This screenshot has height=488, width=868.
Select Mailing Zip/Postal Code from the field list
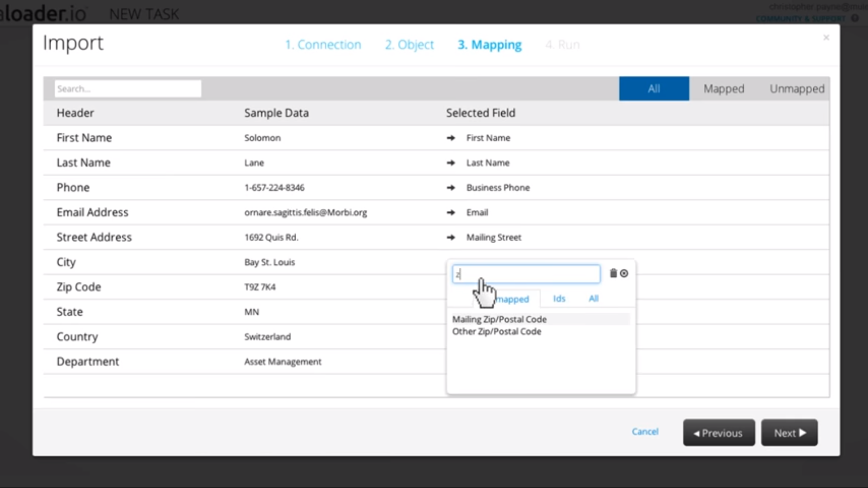pos(500,319)
